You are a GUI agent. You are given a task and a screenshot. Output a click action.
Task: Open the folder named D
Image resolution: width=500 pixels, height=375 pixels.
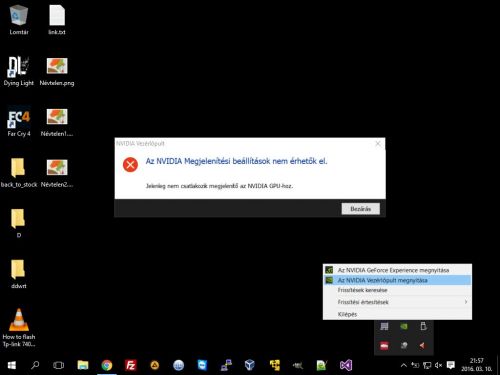19,223
